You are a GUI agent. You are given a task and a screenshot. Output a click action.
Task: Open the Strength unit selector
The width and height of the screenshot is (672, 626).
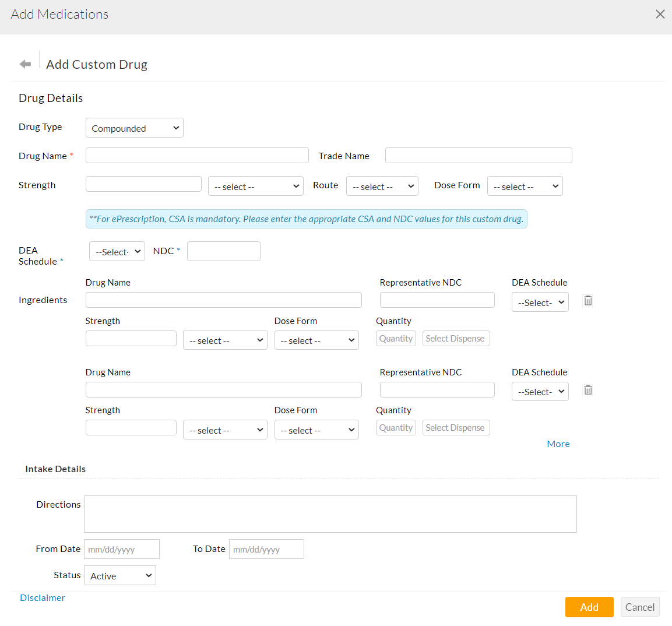(255, 185)
